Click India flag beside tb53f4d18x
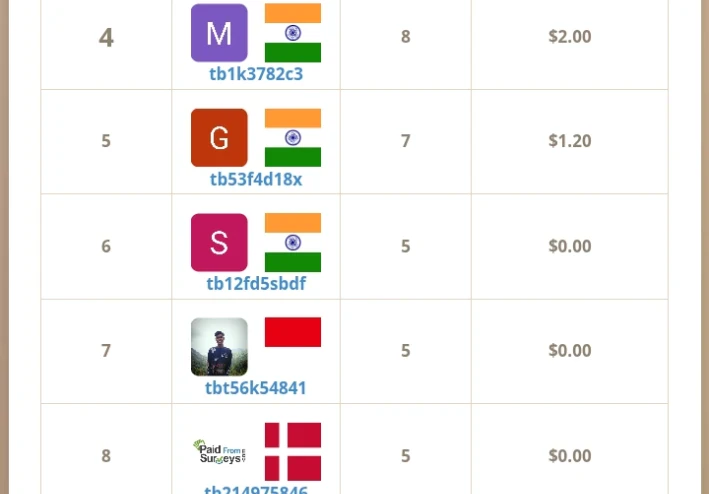This screenshot has width=709, height=494. 293,138
